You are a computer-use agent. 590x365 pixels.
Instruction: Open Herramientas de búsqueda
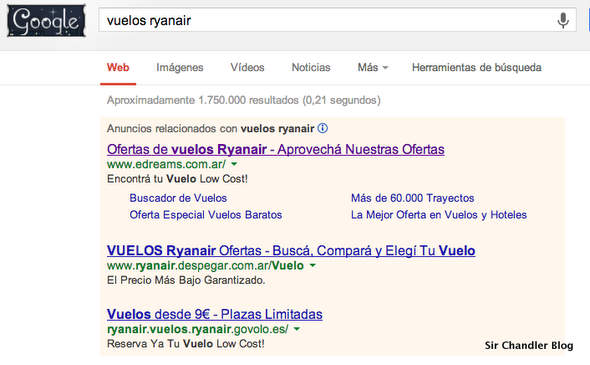477,67
